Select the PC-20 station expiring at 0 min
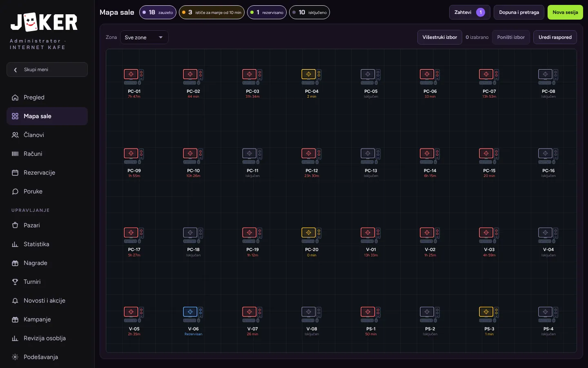This screenshot has width=588, height=368. [312, 235]
